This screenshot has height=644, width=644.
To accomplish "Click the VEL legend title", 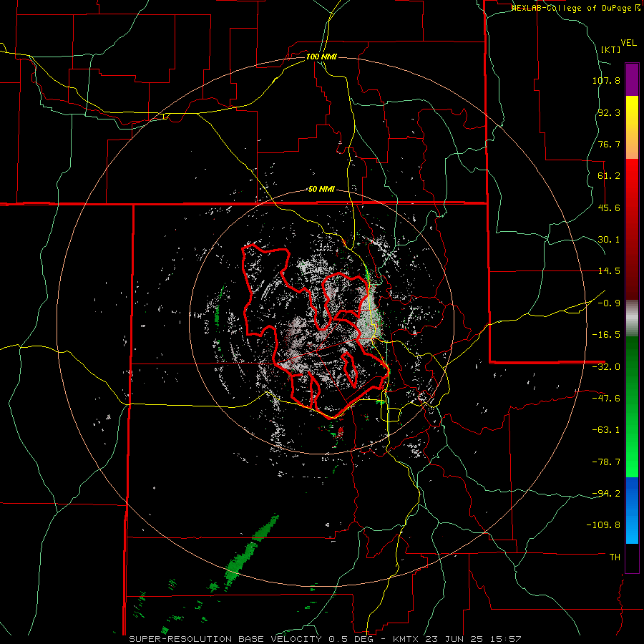I will [x=628, y=43].
